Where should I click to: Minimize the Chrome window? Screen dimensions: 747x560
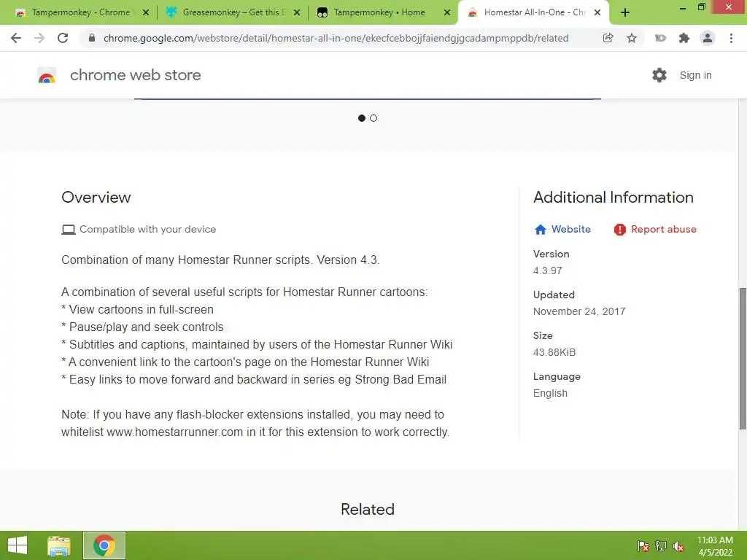click(683, 7)
